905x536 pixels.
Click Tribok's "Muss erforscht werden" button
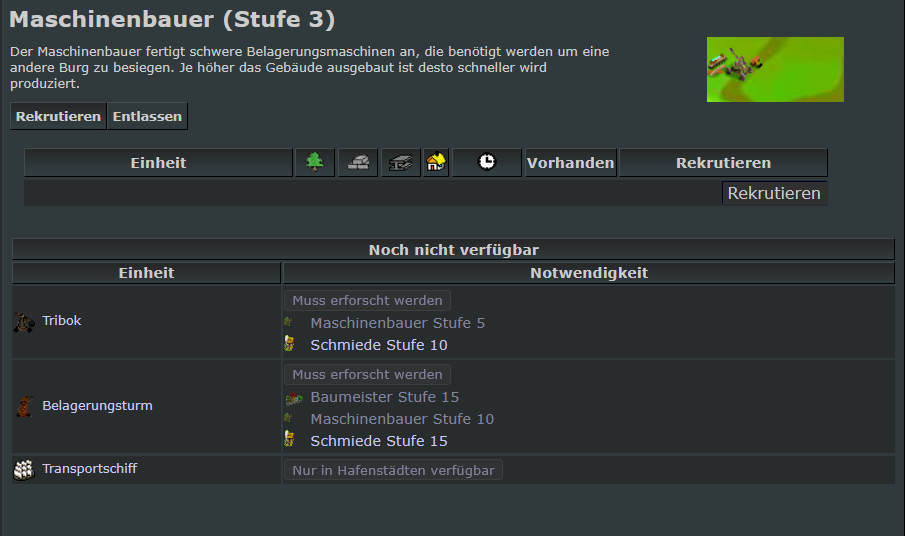[367, 300]
